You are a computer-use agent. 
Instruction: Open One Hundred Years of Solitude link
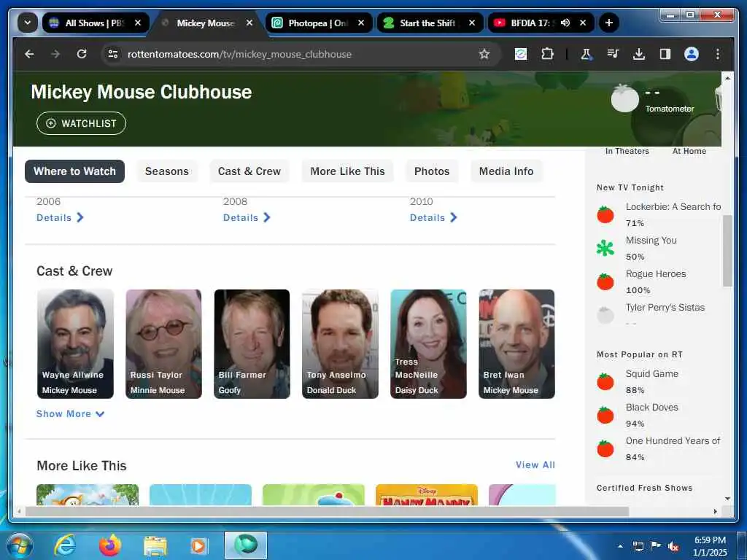tap(673, 441)
